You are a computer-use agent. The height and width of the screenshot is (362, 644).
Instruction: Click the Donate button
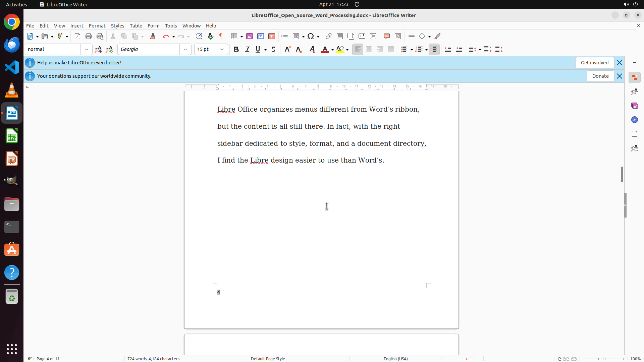point(600,76)
